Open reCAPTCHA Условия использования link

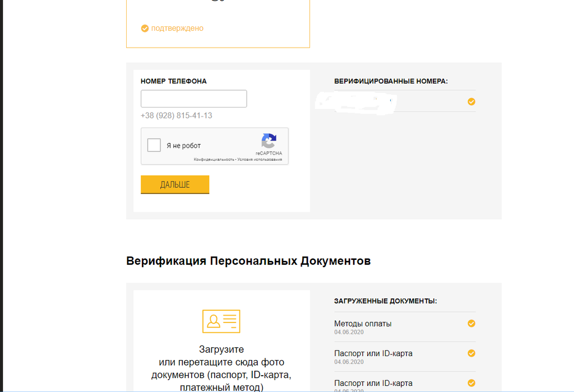pyautogui.click(x=260, y=160)
